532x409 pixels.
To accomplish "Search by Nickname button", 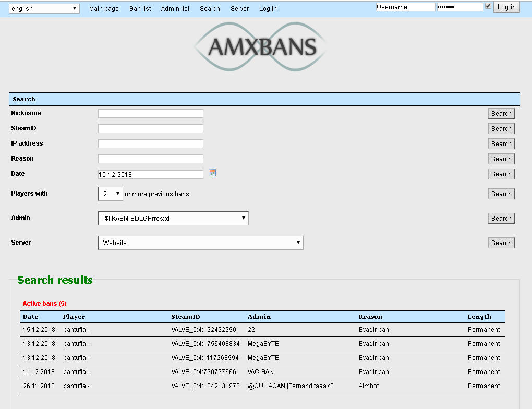I will click(501, 114).
